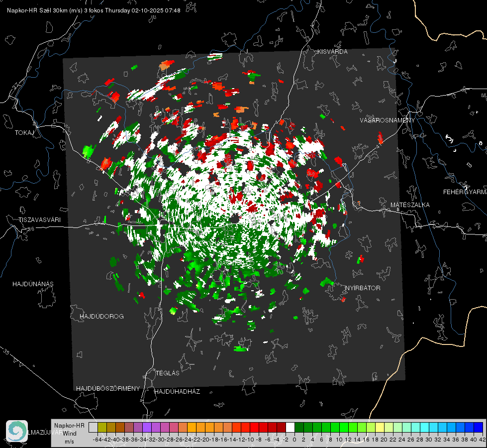Click the road number 37 at upper left
487x448 pixels.
pyautogui.click(x=15, y=86)
